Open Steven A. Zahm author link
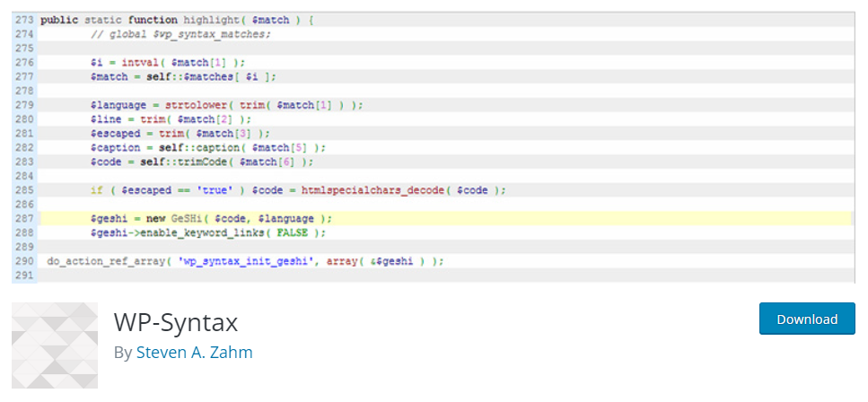This screenshot has width=868, height=402. coord(194,352)
